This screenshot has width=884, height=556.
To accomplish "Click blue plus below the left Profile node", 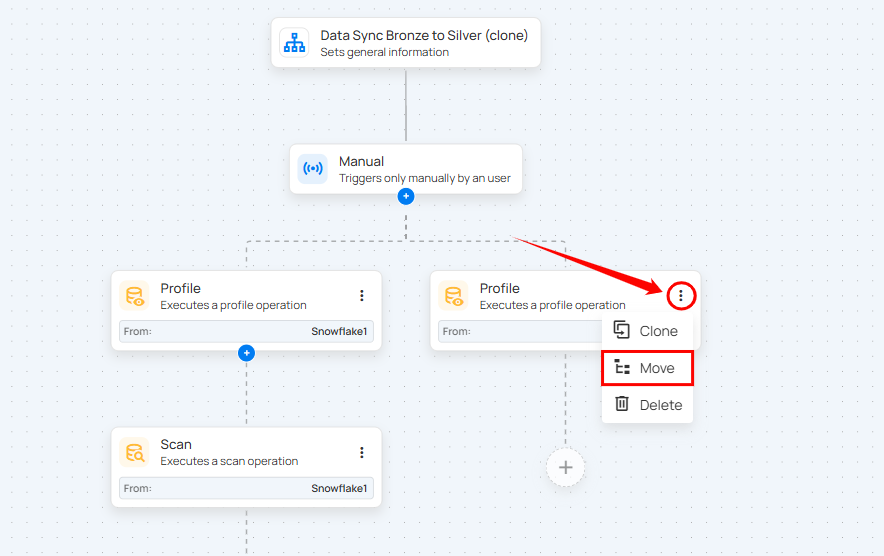I will (x=247, y=353).
